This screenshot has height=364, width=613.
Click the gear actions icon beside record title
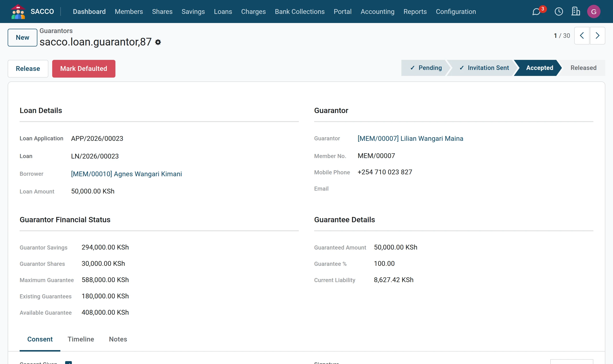pyautogui.click(x=158, y=42)
